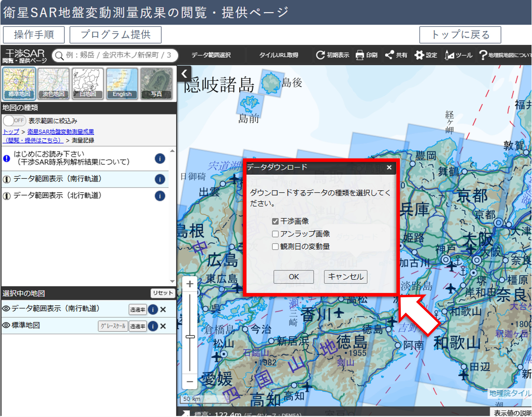Select データ範囲表示(南行軌道) in the map list
Image resolution: width=532 pixels, height=417 pixels.
pos(85,179)
